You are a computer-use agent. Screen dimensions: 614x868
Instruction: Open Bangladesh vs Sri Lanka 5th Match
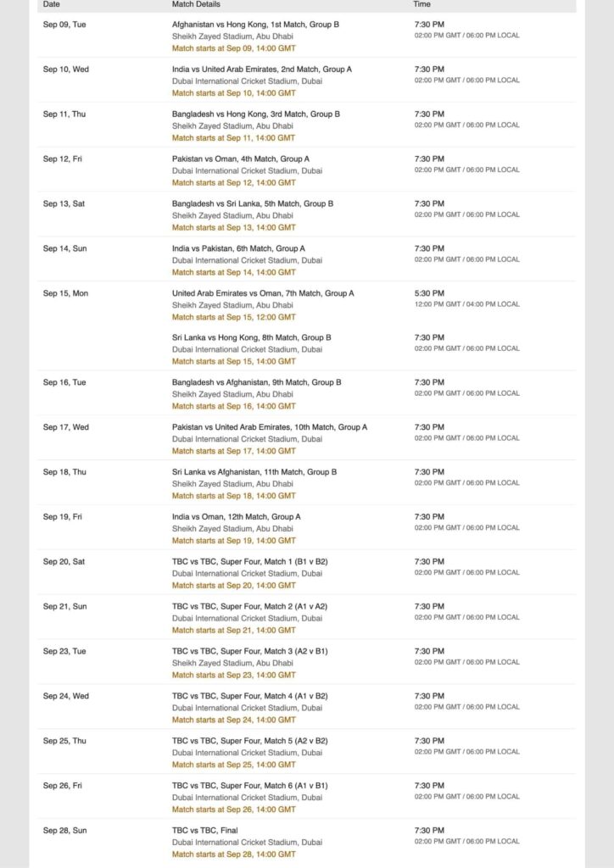tap(252, 203)
